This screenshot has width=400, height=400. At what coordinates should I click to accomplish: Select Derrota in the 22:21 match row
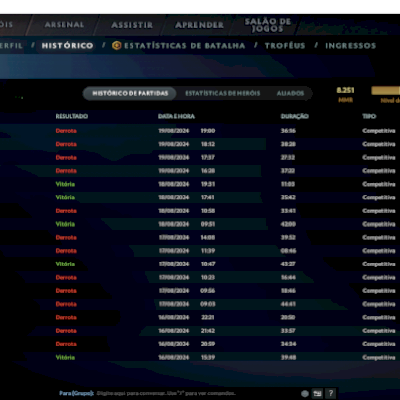pyautogui.click(x=66, y=317)
